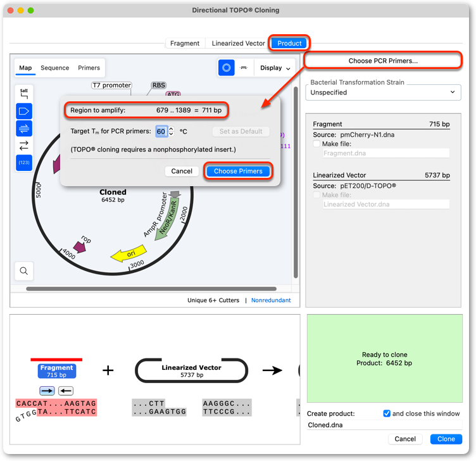Click Unique 6+ Cutters label
476x461 pixels.
click(x=213, y=300)
